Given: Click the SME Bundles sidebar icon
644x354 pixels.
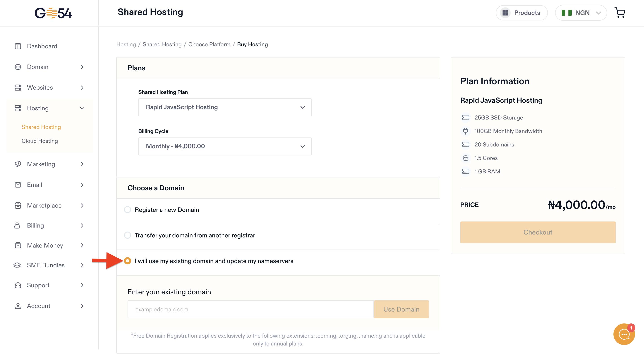Looking at the screenshot, I should tap(17, 265).
